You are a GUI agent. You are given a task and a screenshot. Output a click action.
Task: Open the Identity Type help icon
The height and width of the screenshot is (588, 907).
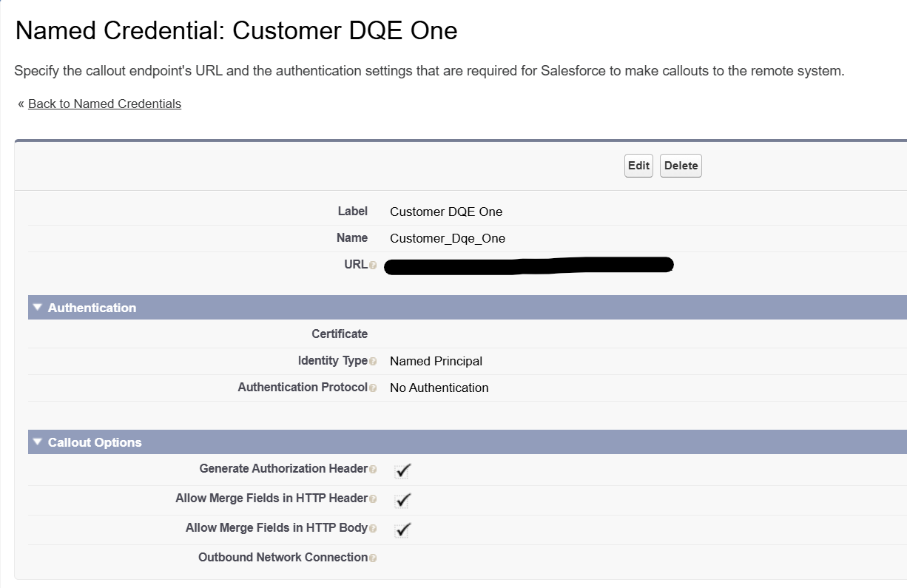(373, 362)
